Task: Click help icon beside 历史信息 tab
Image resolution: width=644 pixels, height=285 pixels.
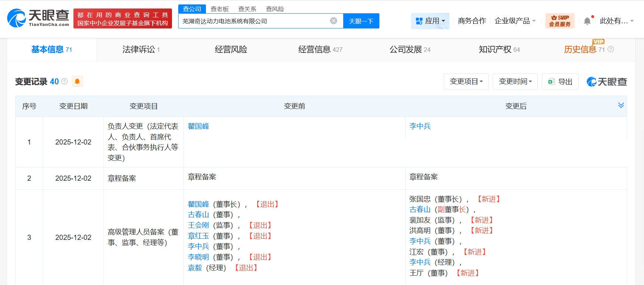Action: click(x=611, y=49)
